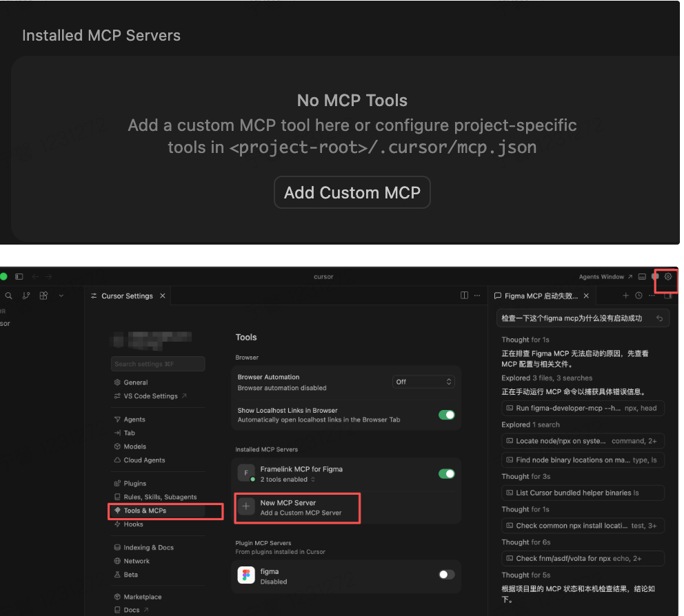This screenshot has height=616, width=684.
Task: Select Plugins in settings sidebar
Action: (134, 484)
